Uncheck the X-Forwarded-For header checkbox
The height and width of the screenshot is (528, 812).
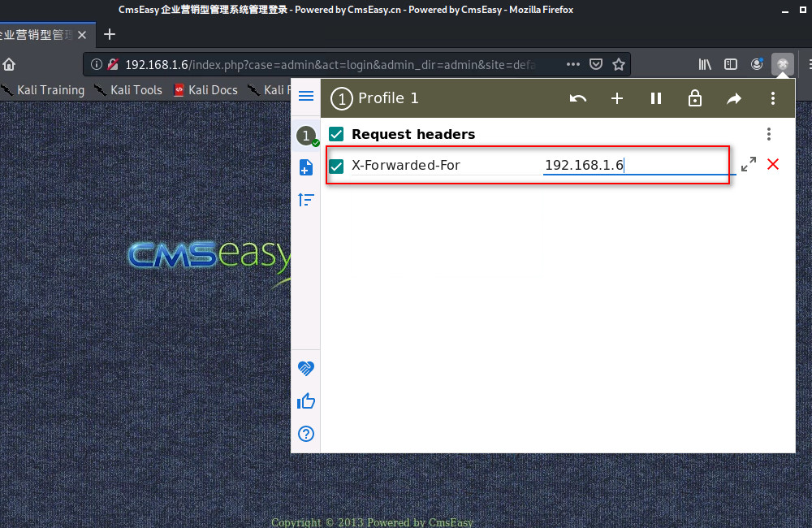point(336,166)
